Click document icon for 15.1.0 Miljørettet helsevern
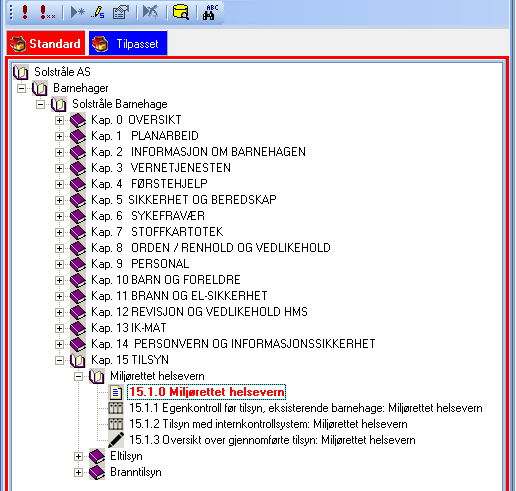Image resolution: width=516 pixels, height=491 pixels. [116, 392]
